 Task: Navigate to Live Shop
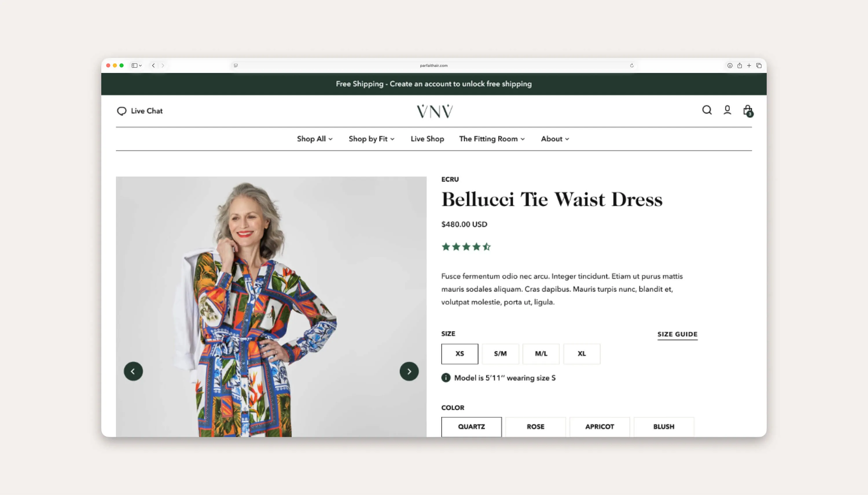427,139
